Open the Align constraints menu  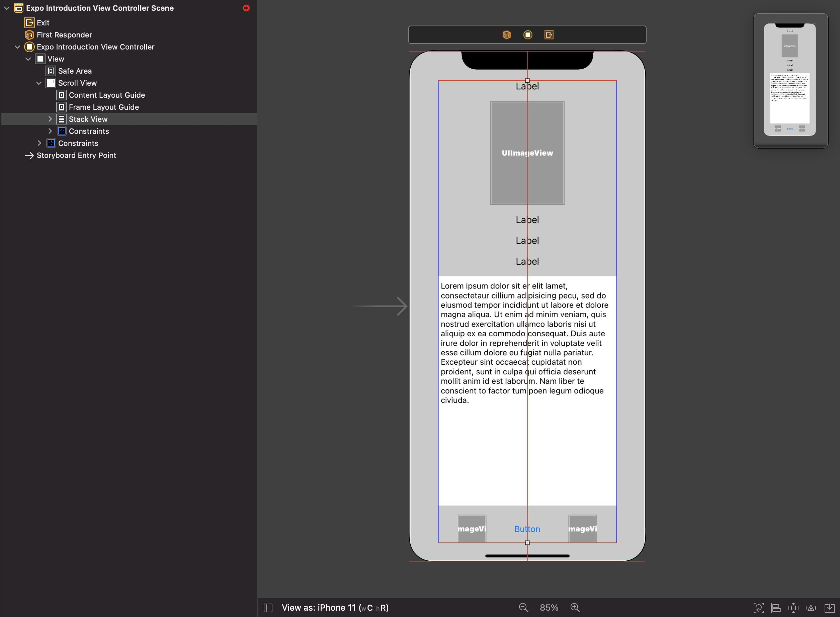pyautogui.click(x=776, y=608)
